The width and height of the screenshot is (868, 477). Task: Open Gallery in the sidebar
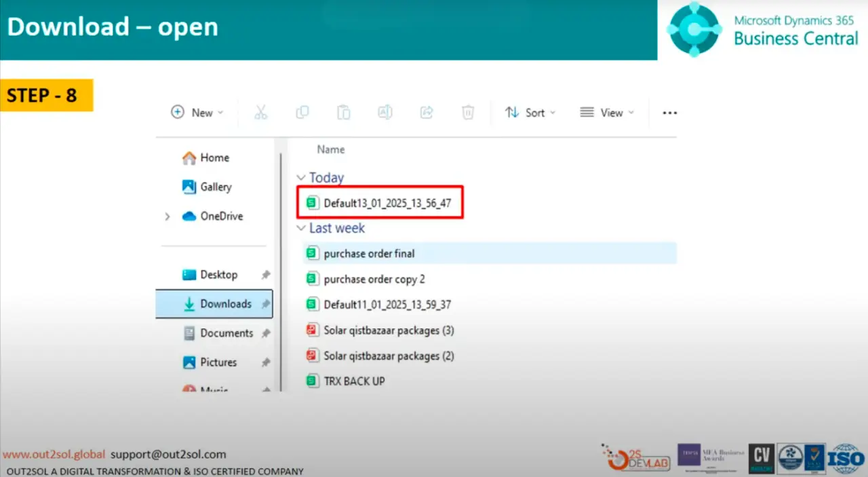tap(215, 187)
